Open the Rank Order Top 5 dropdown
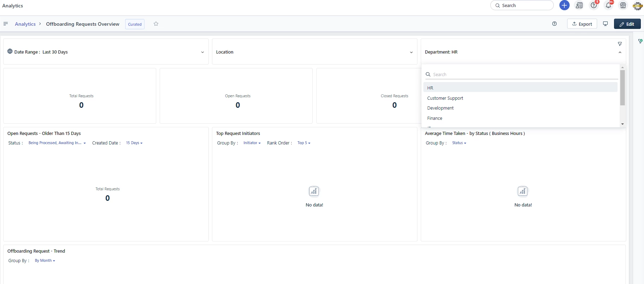Image resolution: width=644 pixels, height=284 pixels. click(x=303, y=143)
